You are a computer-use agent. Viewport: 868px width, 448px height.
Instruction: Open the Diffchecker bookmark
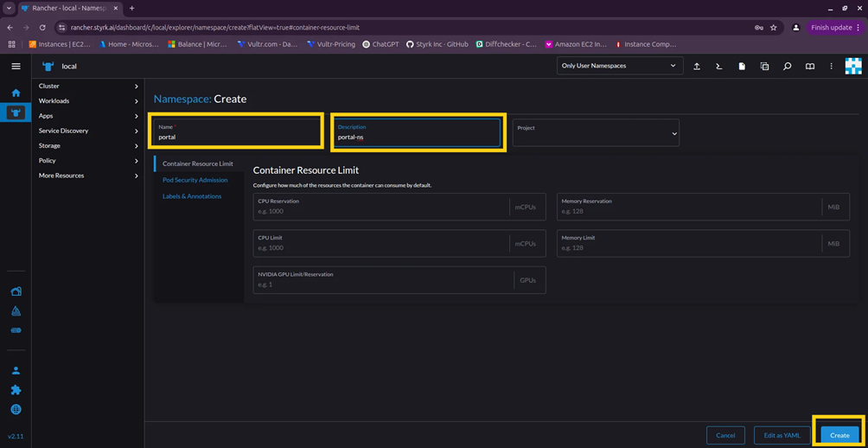pyautogui.click(x=506, y=44)
